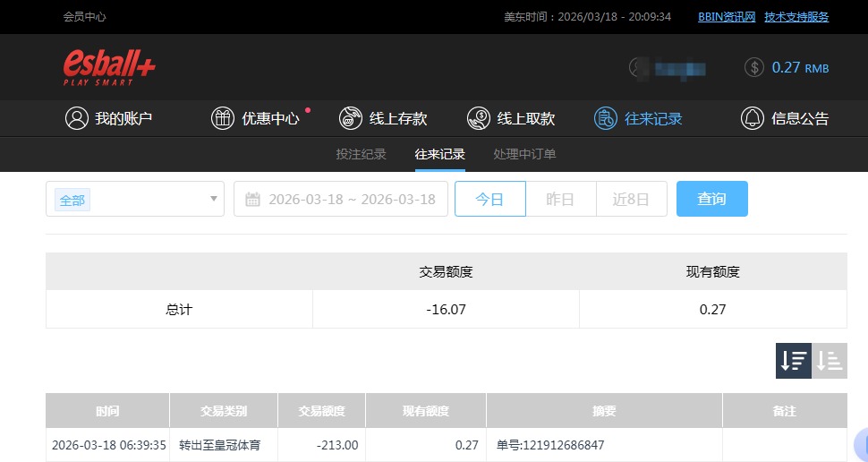The height and width of the screenshot is (462, 868).
Task: Open the BBIN资讯网 link
Action: [x=727, y=17]
